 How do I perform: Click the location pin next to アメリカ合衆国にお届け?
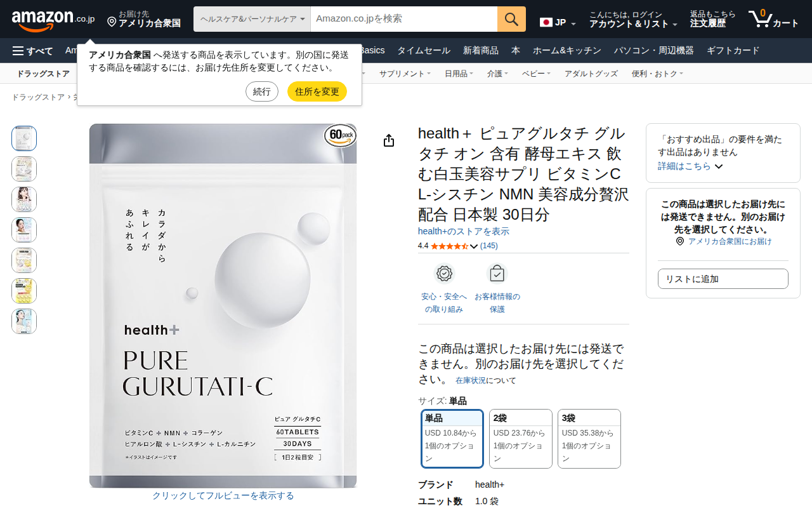click(680, 241)
